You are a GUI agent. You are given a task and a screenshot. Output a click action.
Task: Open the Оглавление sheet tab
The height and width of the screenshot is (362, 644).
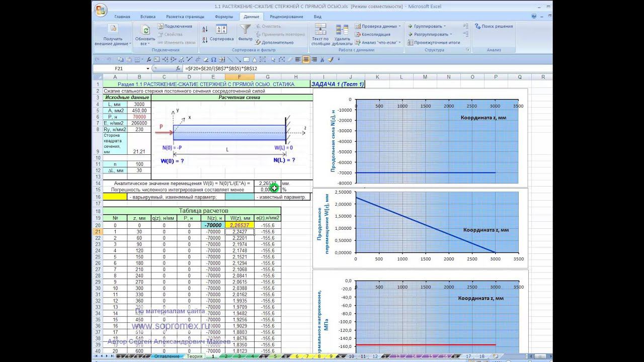click(x=167, y=356)
